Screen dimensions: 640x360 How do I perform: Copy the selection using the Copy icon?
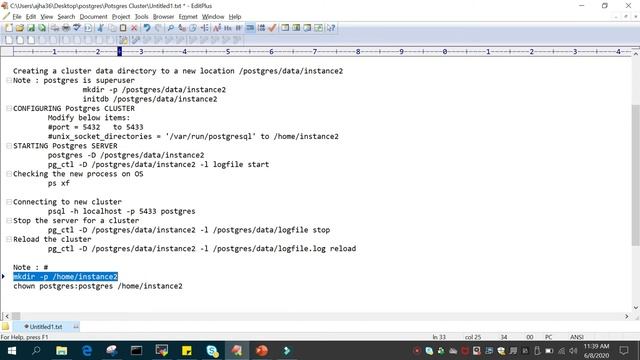pyautogui.click(x=112, y=28)
